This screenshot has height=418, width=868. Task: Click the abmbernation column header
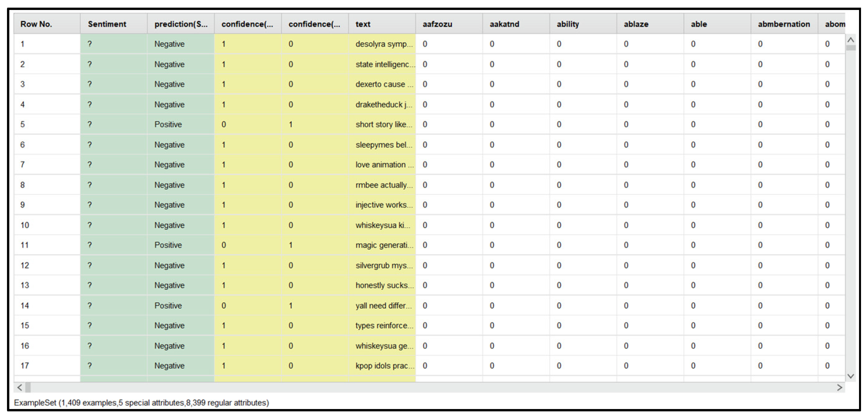pos(784,24)
